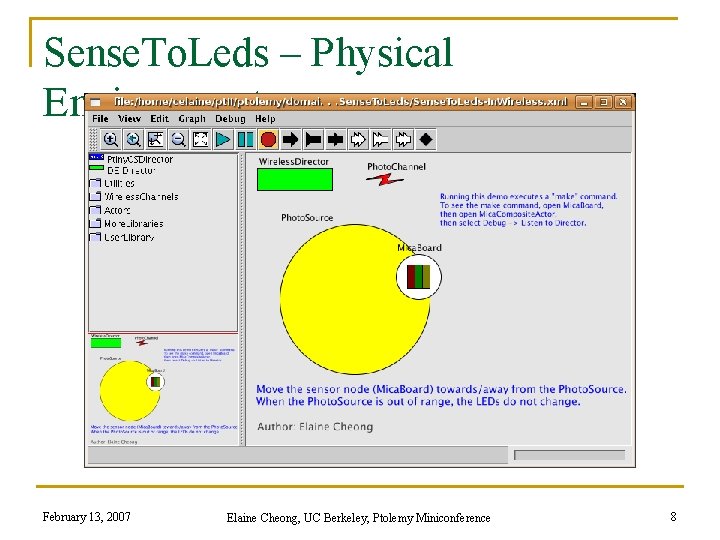The width and height of the screenshot is (720, 540).
Task: Click the navigator thumbnail panel at bottom-left
Action: 163,389
